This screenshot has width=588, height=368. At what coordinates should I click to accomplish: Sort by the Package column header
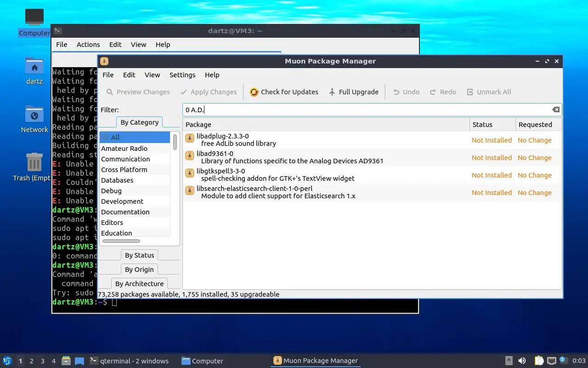coord(326,125)
